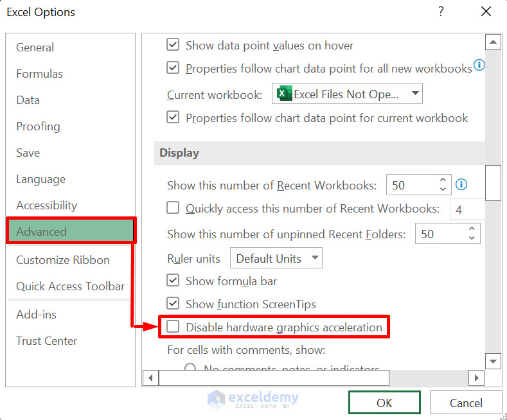The image size is (507, 420).
Task: Open the Current workbook dropdown
Action: pos(415,94)
